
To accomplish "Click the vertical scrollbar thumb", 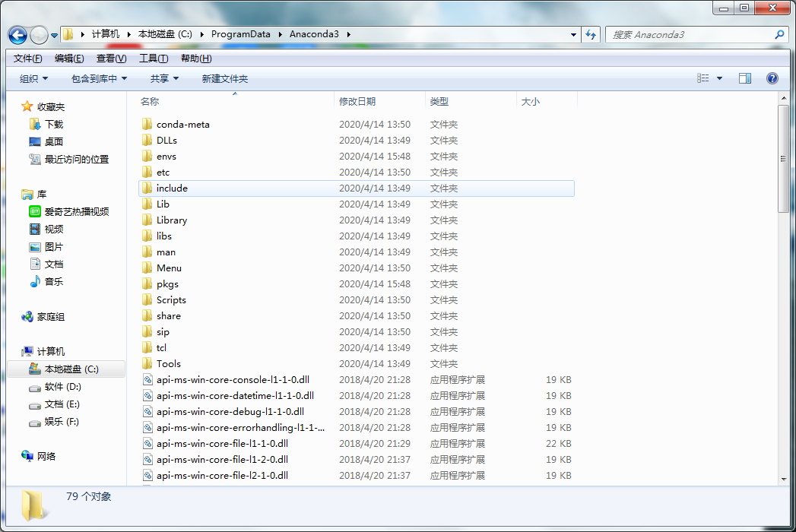I will tap(784, 159).
